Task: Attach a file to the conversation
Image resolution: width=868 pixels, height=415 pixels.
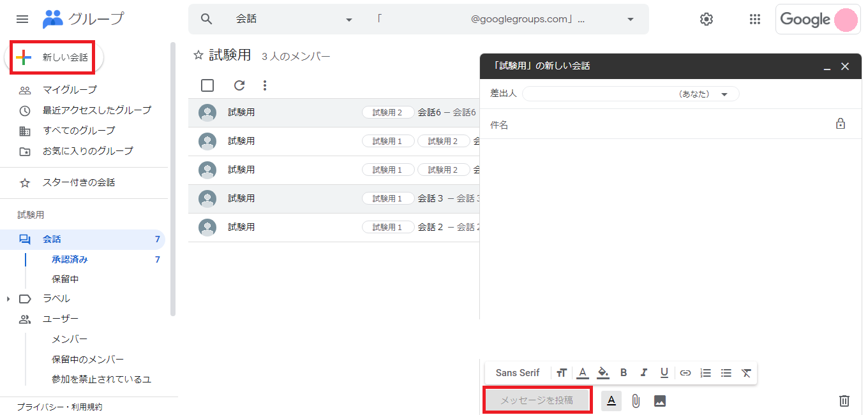Action: 634,401
